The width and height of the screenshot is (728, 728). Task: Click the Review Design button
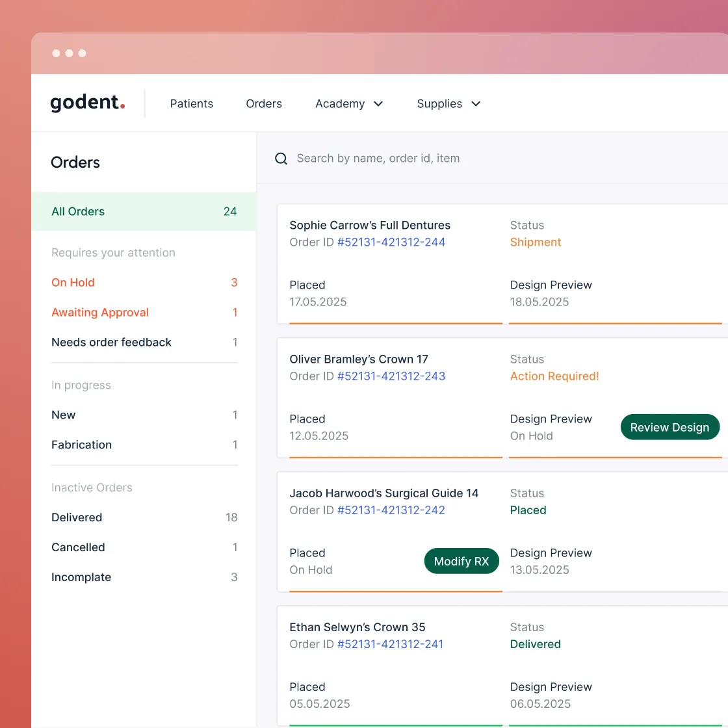click(x=669, y=427)
